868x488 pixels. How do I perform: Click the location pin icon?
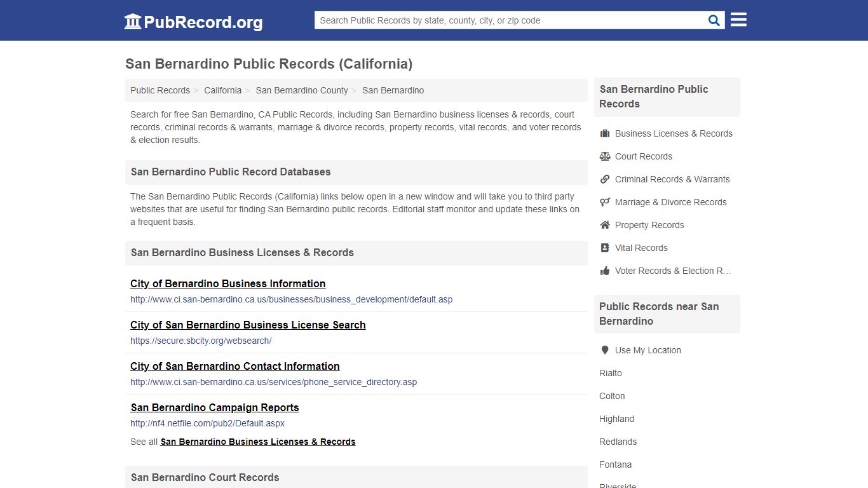[x=605, y=350]
